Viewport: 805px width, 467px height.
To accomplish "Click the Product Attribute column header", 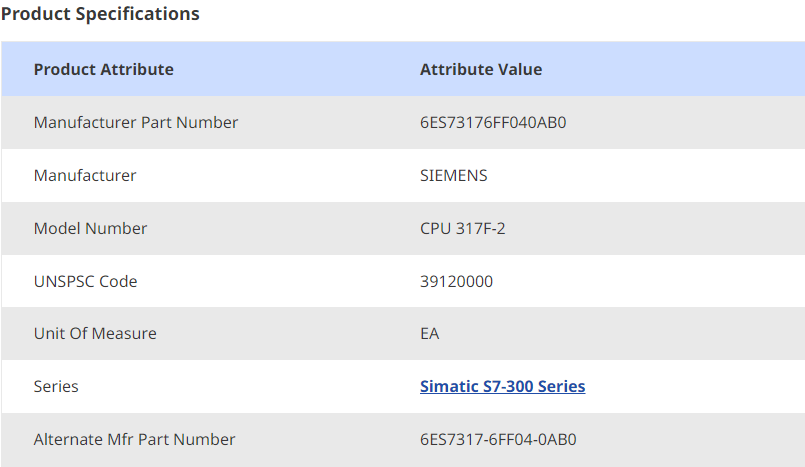I will (104, 69).
